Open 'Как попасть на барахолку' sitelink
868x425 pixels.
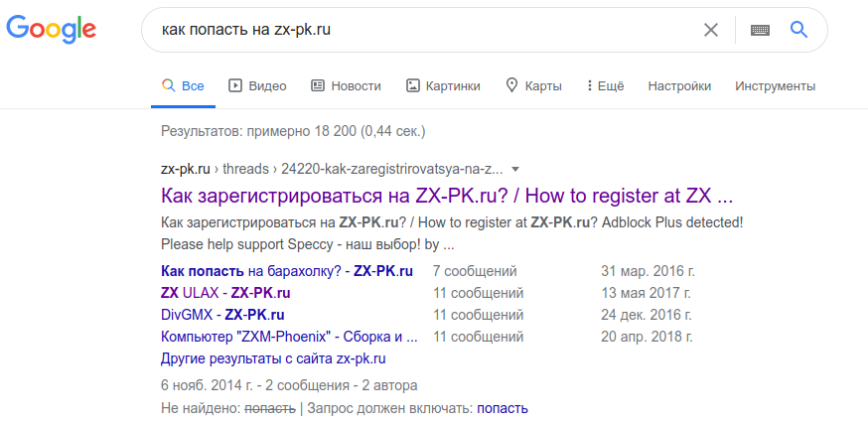coord(286,271)
